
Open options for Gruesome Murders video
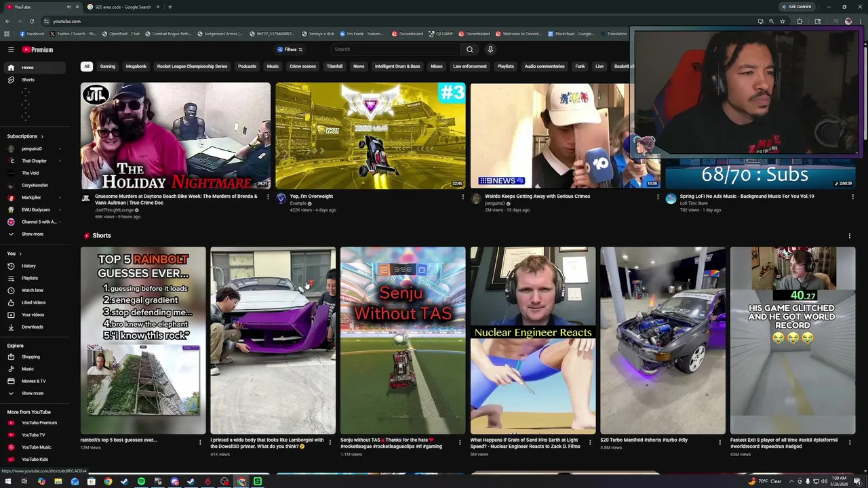(268, 197)
